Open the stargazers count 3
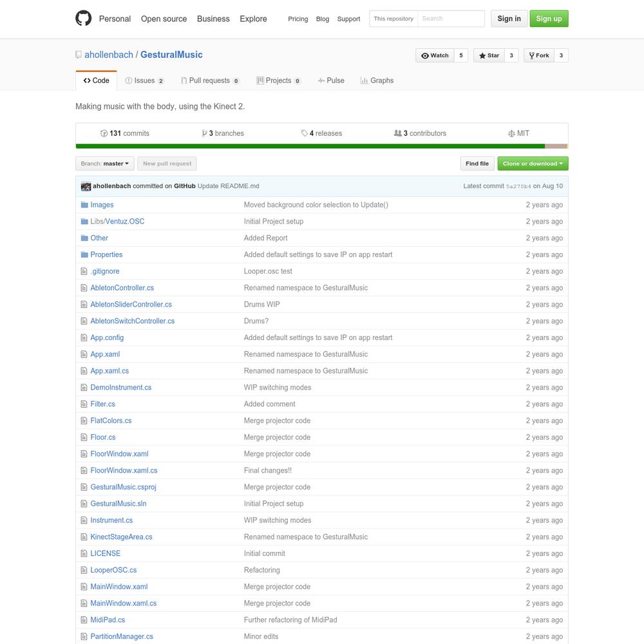Screen dimensions: 644x644 (511, 55)
